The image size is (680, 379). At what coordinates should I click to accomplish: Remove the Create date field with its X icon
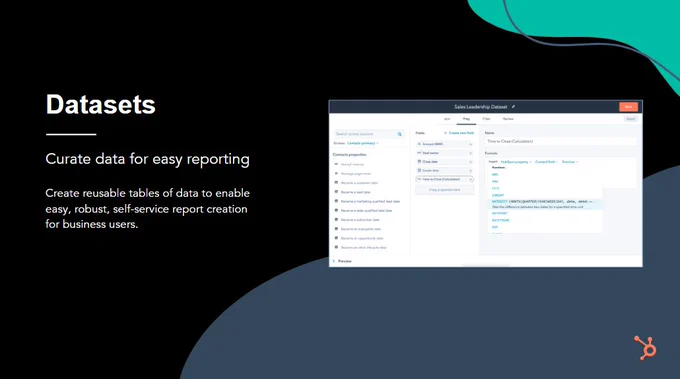click(471, 170)
